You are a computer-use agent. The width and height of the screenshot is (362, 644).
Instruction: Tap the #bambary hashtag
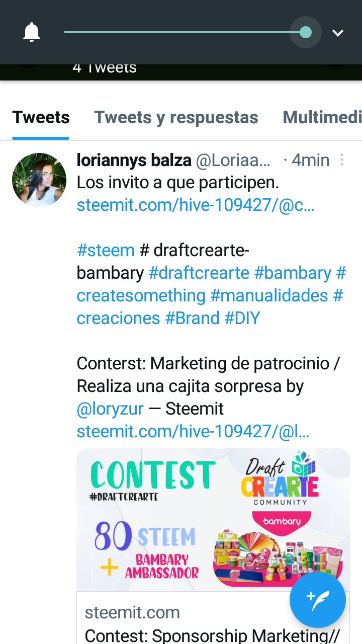click(x=293, y=273)
